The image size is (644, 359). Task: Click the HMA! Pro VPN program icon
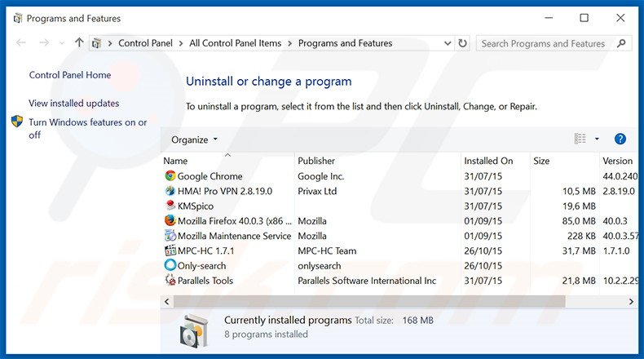tap(170, 191)
